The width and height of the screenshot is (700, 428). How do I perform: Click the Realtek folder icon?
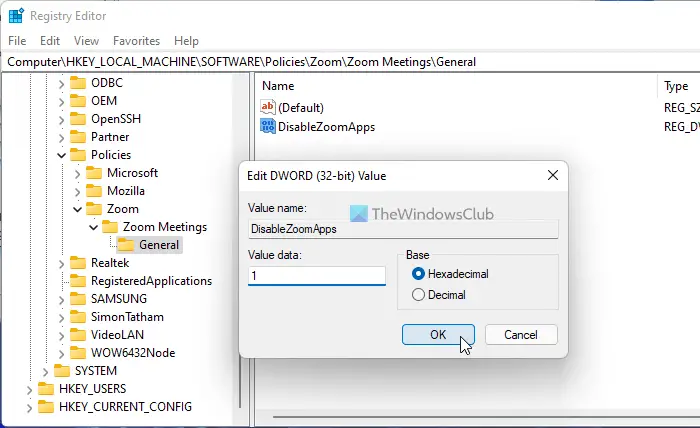coord(78,263)
